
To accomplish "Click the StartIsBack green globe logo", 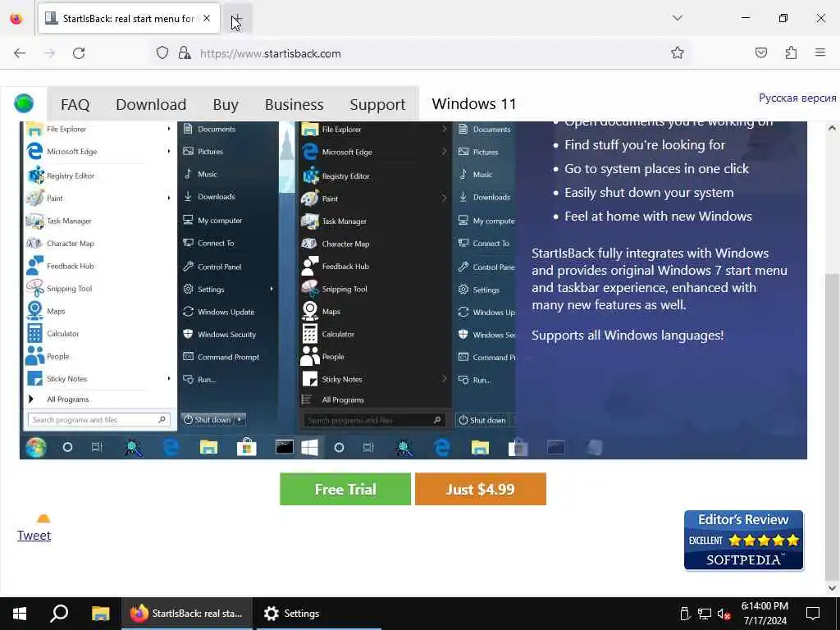I will [x=24, y=103].
